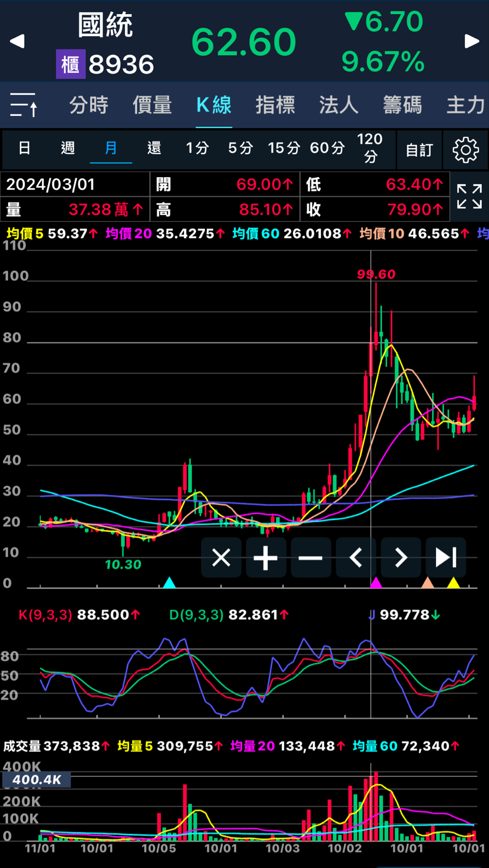Go to previous stock with left arrow
Screen dimensions: 489x868
pyautogui.click(x=17, y=41)
